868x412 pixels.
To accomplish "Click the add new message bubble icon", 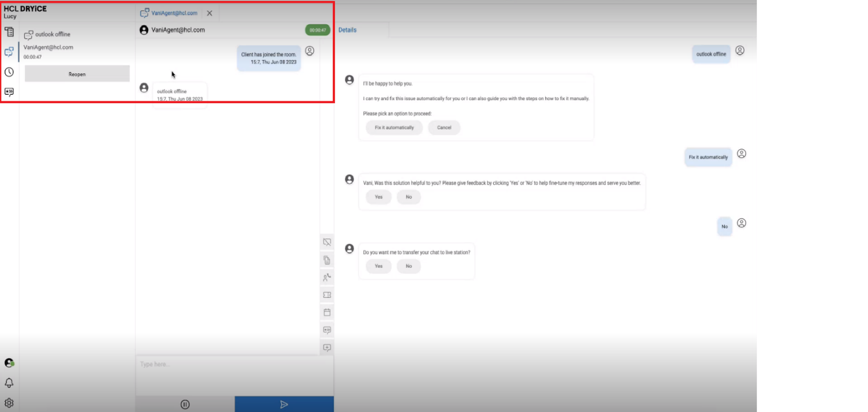I will point(327,348).
